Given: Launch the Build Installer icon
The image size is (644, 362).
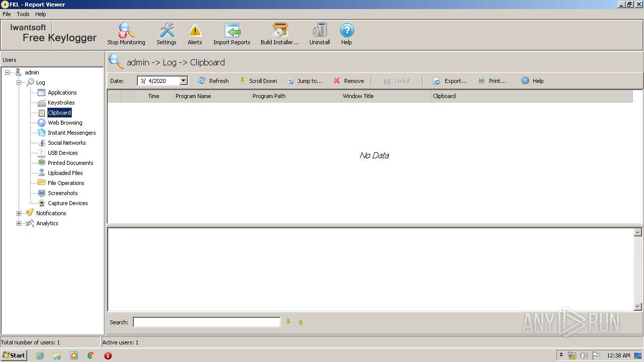Looking at the screenshot, I should 280,34.
